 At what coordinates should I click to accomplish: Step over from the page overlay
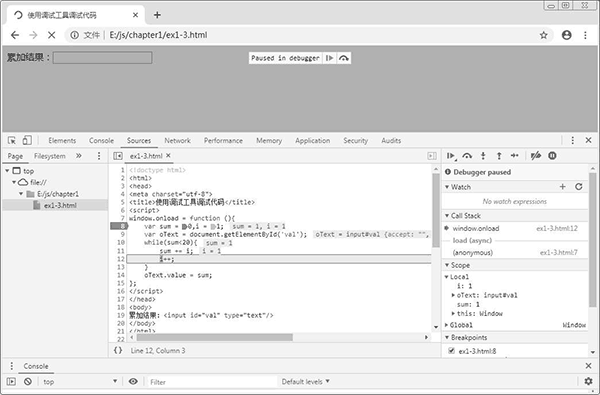(x=344, y=58)
